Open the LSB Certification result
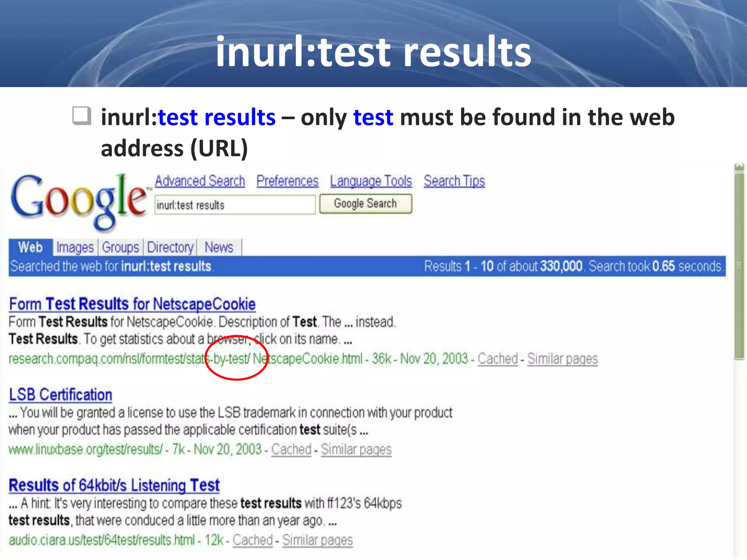 coord(61,395)
